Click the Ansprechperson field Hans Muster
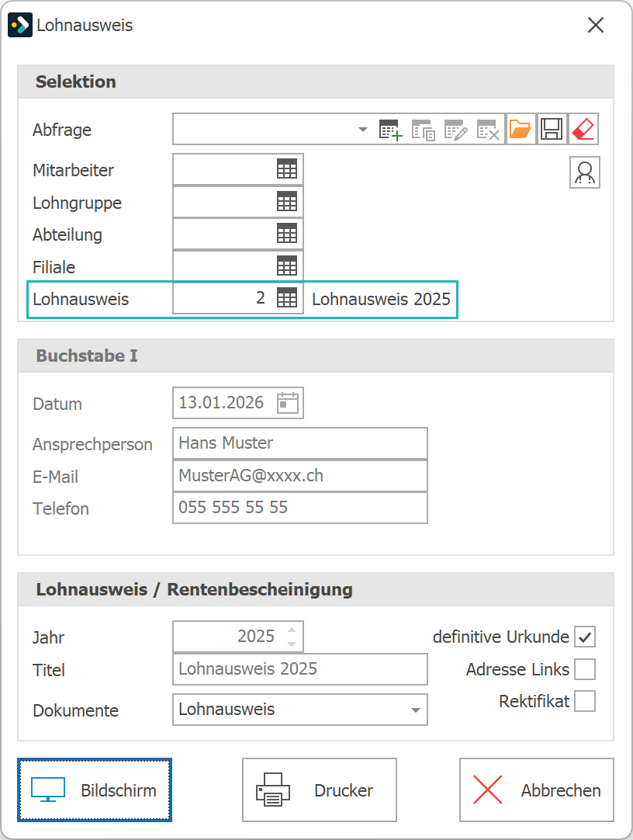The image size is (633, 840). [300, 443]
